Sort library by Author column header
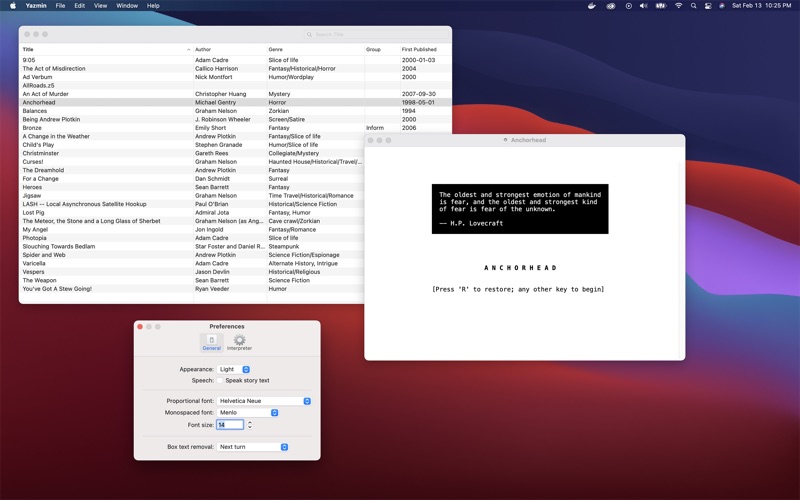Screen dimensions: 800x500 point(230,49)
